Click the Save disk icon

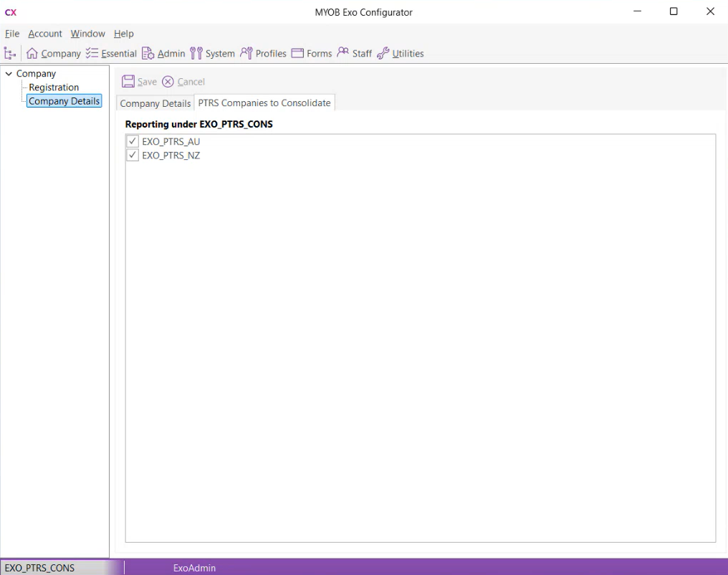(128, 82)
